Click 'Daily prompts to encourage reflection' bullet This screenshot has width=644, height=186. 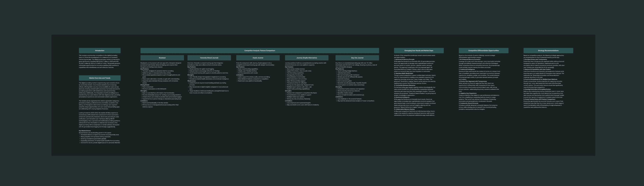point(204,71)
